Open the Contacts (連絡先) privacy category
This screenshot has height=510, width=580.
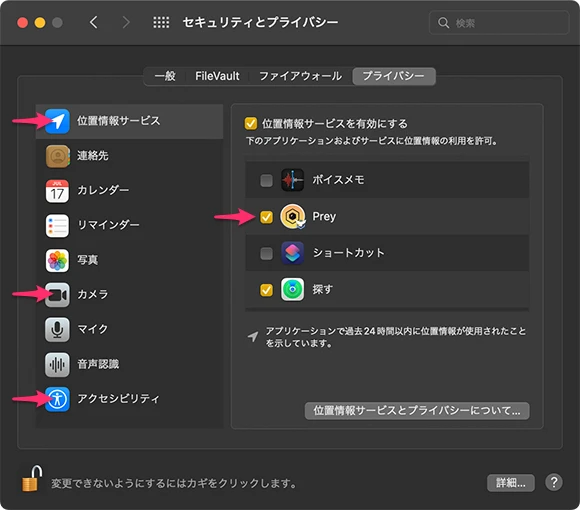(x=129, y=156)
